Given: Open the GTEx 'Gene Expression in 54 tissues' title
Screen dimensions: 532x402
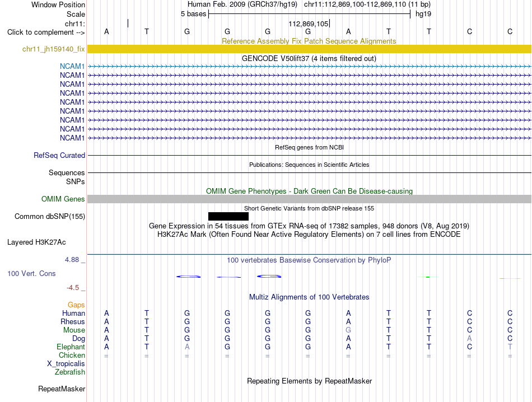Looking at the screenshot, I should click(x=309, y=226).
